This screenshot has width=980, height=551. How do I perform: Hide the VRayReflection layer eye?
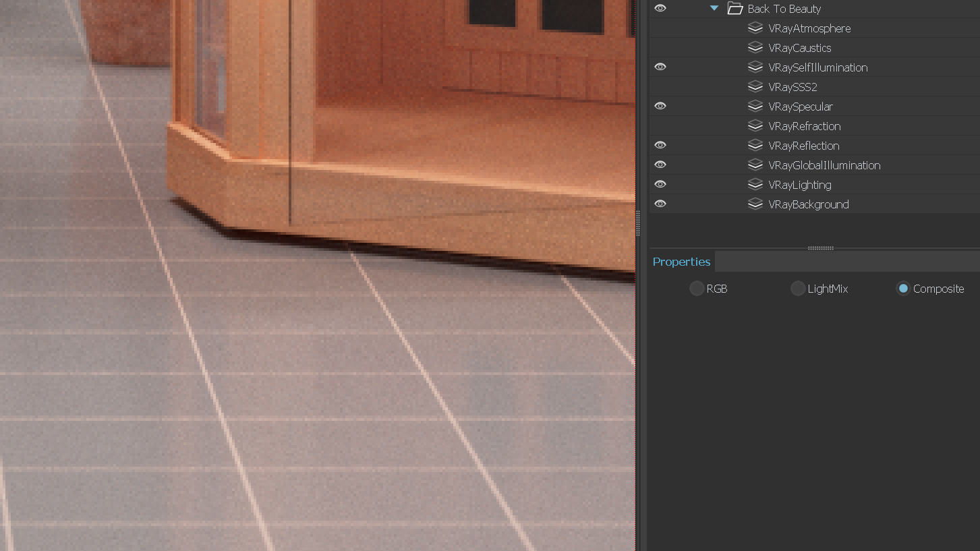point(660,146)
